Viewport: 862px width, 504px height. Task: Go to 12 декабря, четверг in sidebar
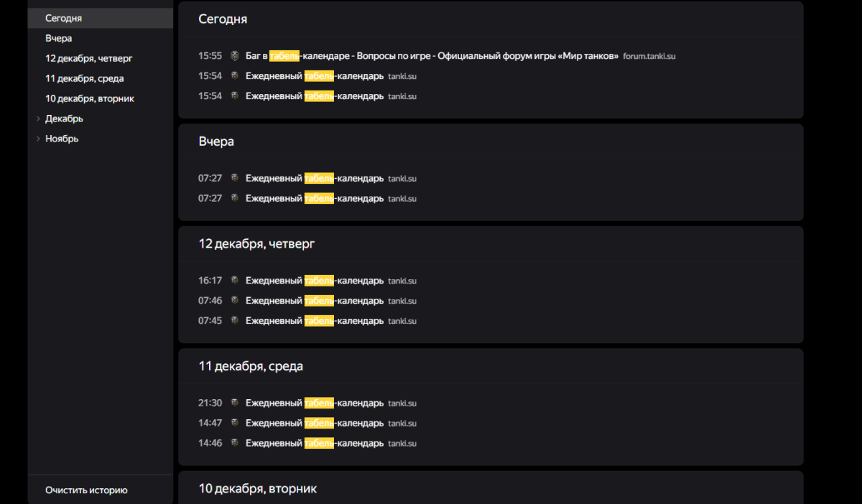tap(88, 58)
